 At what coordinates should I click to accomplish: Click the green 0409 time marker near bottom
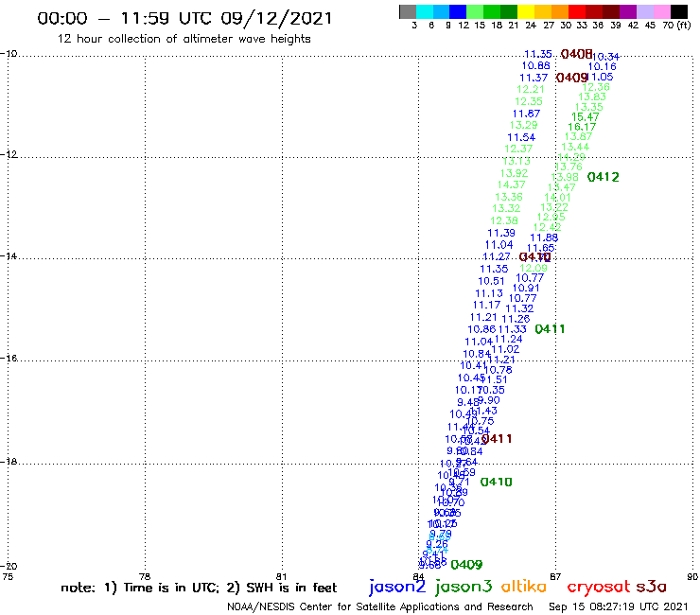point(466,565)
